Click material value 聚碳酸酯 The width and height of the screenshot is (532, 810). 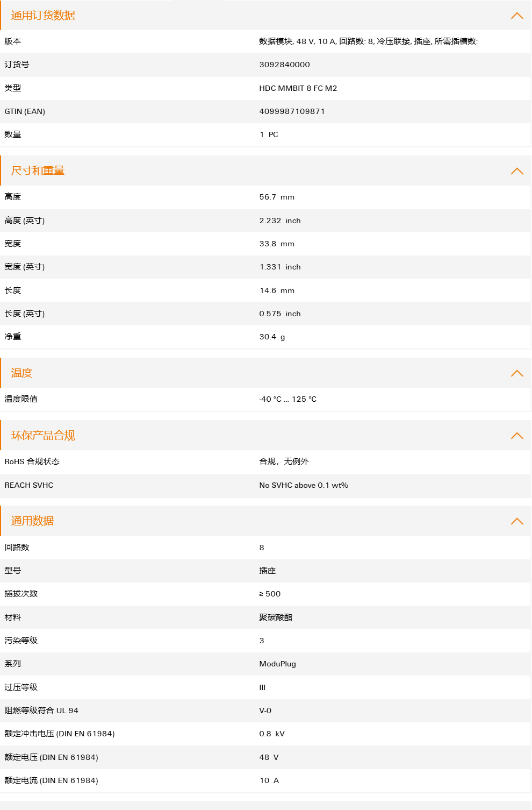(276, 617)
